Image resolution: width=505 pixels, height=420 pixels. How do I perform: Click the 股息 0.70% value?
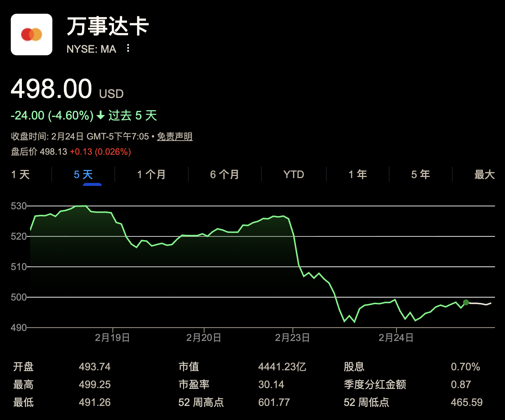[466, 367]
